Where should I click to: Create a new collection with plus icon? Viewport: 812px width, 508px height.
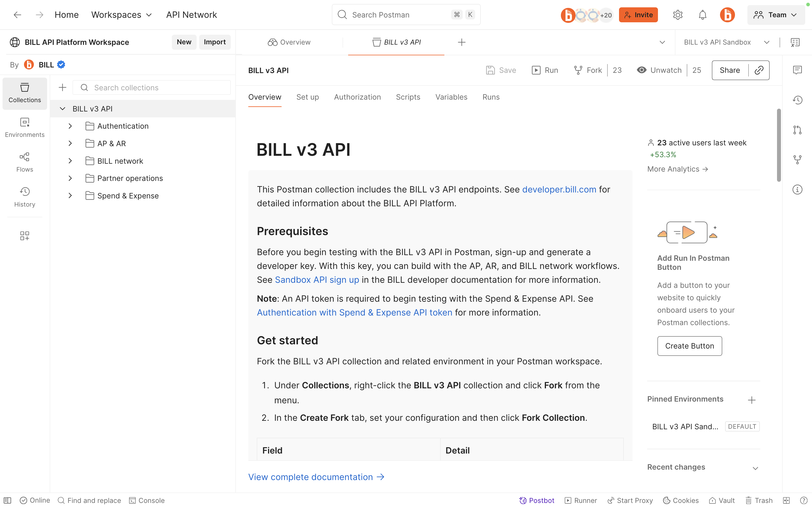point(62,88)
